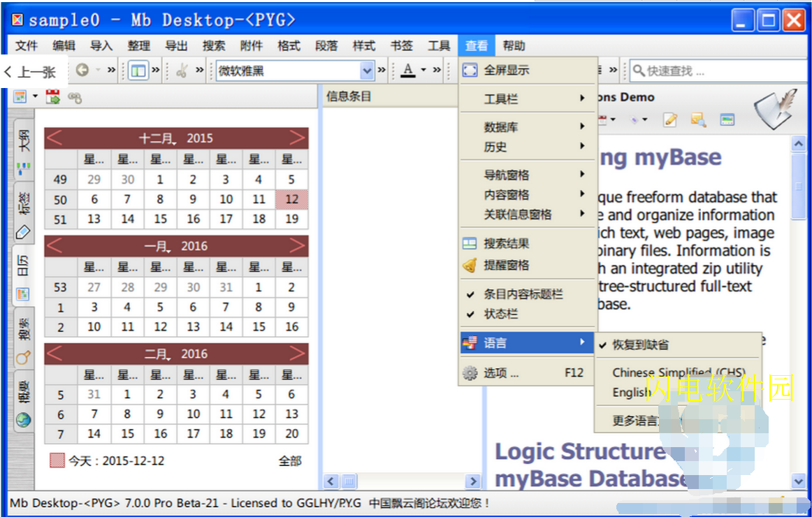Expand the overflow chevron after font color
Screen dimensions: 812x517
pos(437,70)
